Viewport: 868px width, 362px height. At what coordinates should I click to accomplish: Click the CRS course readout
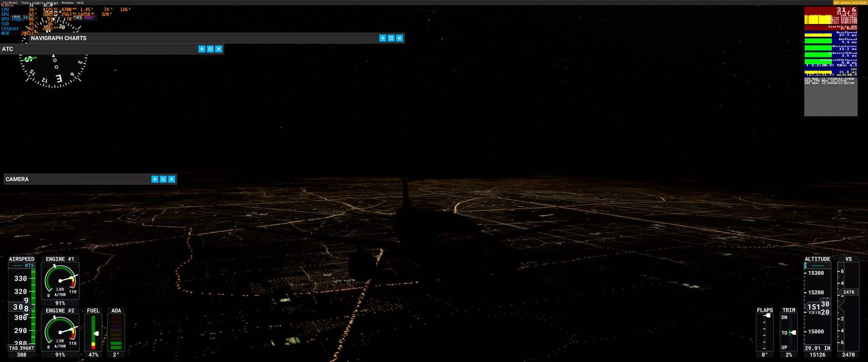coord(84,18)
